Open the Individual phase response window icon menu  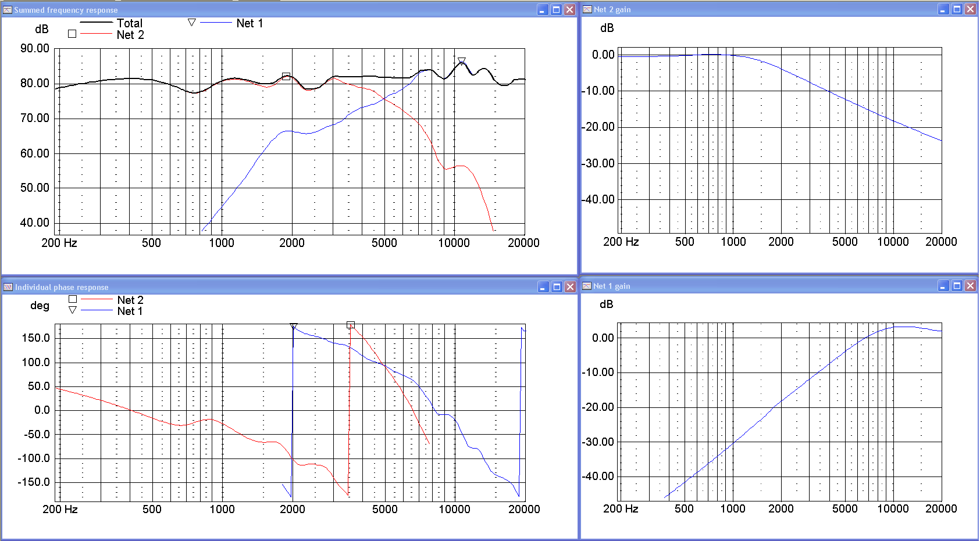8,287
